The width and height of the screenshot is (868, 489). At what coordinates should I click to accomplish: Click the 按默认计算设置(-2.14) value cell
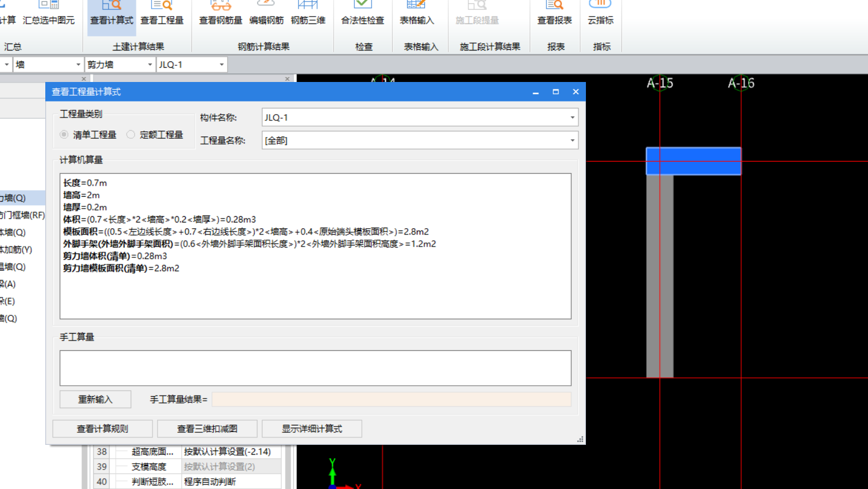(x=231, y=452)
